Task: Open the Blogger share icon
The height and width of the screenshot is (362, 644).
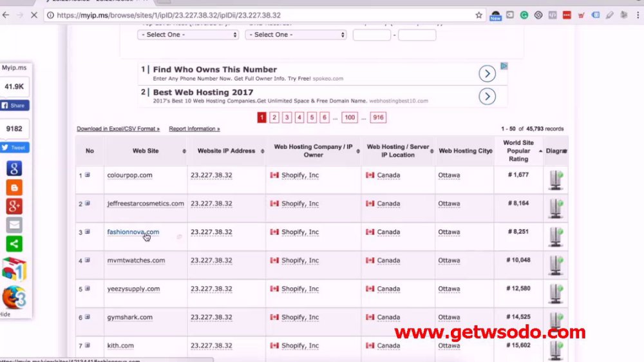Action: (x=14, y=187)
